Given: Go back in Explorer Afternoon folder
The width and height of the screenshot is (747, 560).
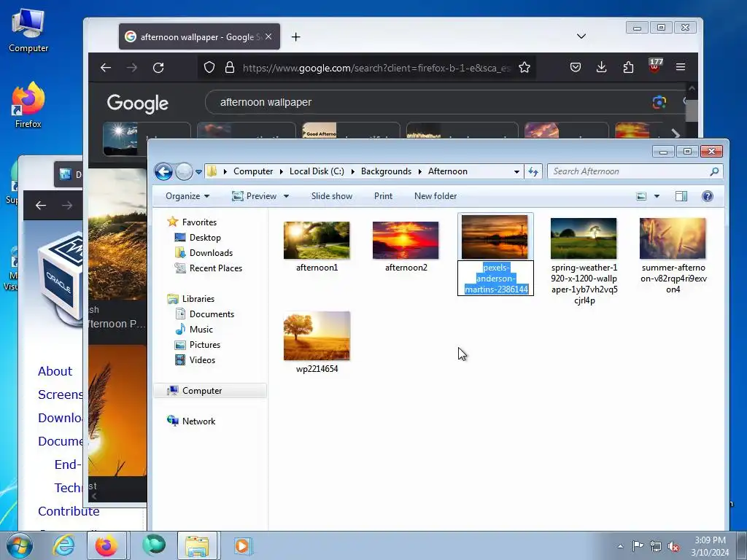Looking at the screenshot, I should coord(163,171).
